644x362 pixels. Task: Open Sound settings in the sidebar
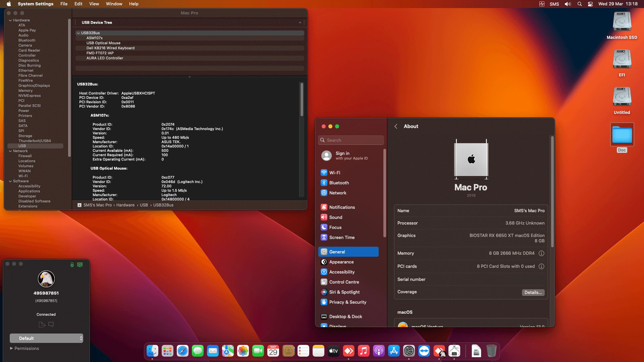pyautogui.click(x=336, y=217)
